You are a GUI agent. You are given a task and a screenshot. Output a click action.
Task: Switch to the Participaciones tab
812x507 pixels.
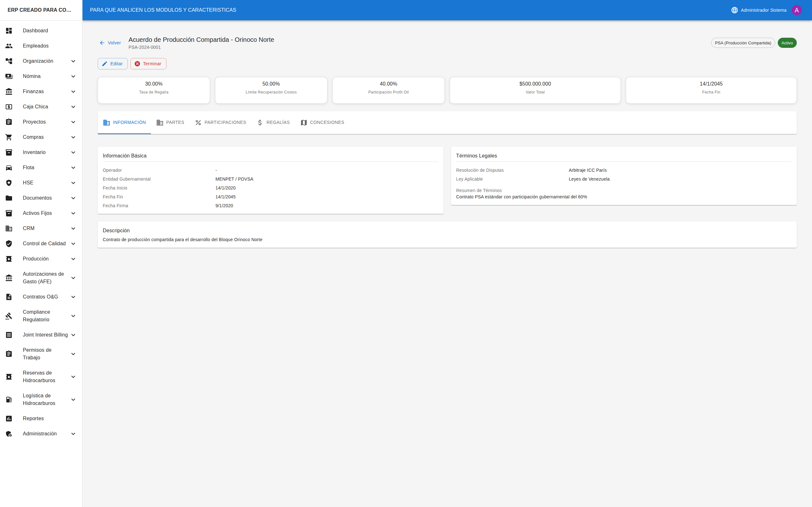click(x=220, y=122)
